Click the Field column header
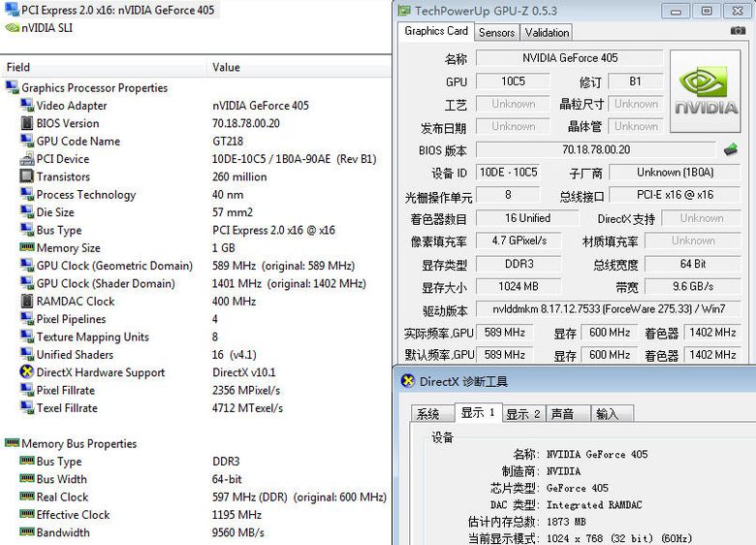 coord(104,67)
